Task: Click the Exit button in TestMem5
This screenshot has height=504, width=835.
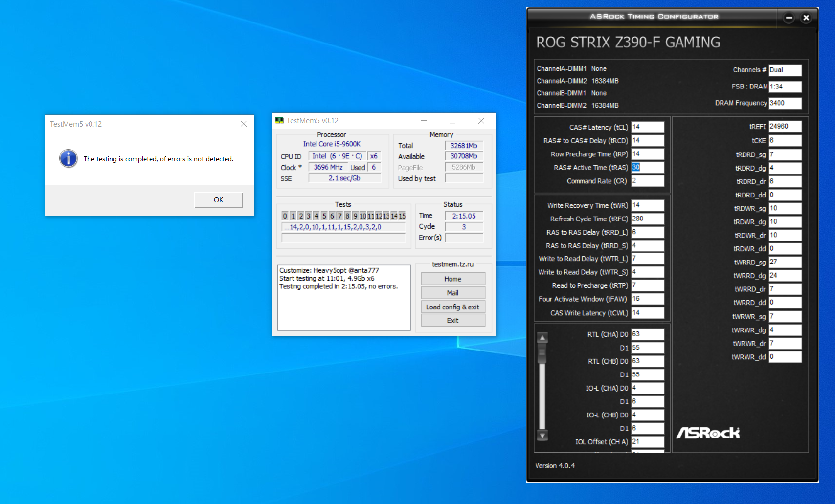Action: 453,320
